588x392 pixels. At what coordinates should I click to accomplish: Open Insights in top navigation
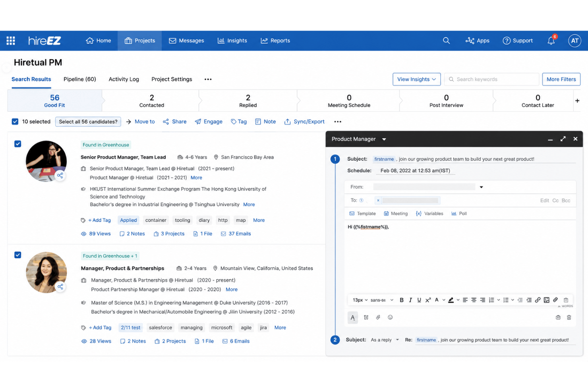[232, 41]
